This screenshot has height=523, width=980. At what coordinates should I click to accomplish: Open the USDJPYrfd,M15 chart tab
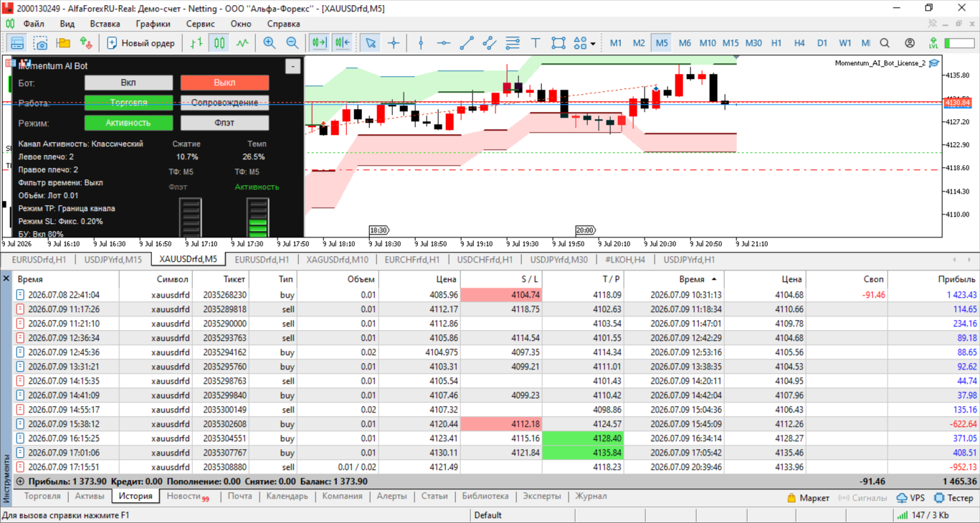coord(113,260)
